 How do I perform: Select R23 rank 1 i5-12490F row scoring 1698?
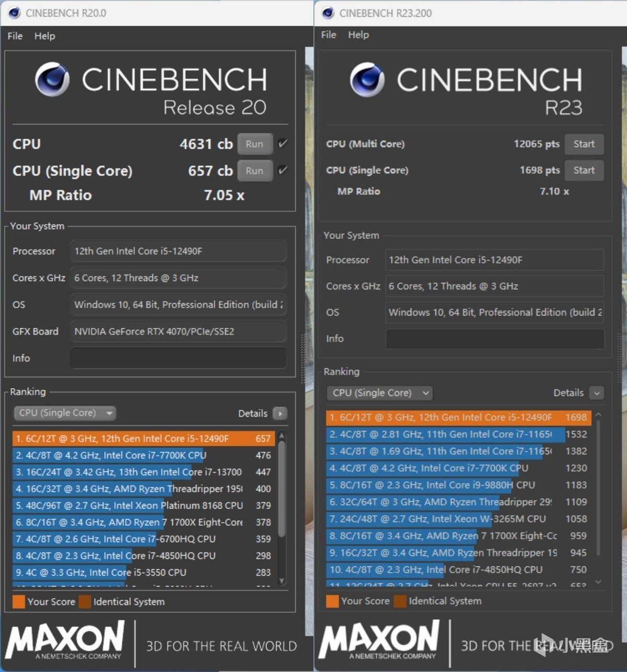(459, 418)
